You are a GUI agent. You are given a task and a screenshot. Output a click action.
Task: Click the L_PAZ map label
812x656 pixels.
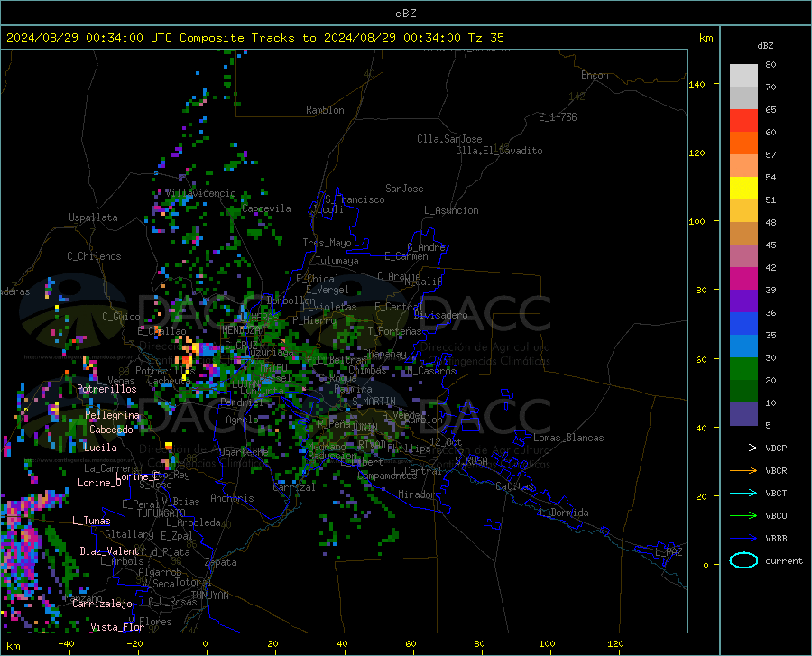(669, 552)
